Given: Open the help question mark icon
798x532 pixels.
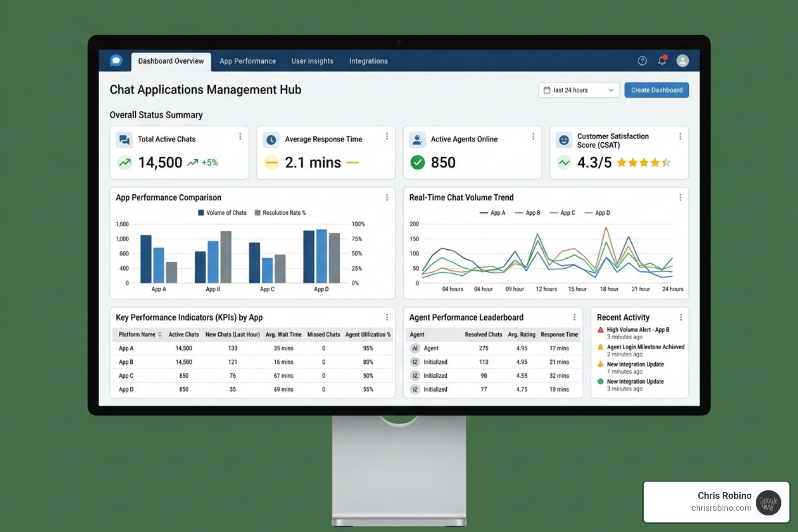Looking at the screenshot, I should (642, 61).
